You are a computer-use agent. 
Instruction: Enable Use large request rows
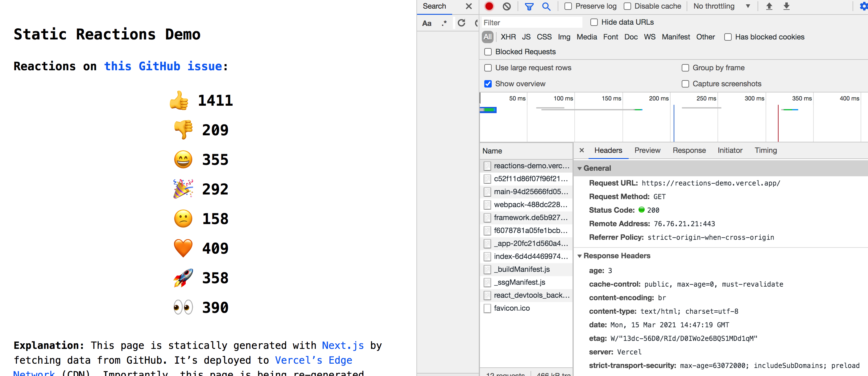488,68
